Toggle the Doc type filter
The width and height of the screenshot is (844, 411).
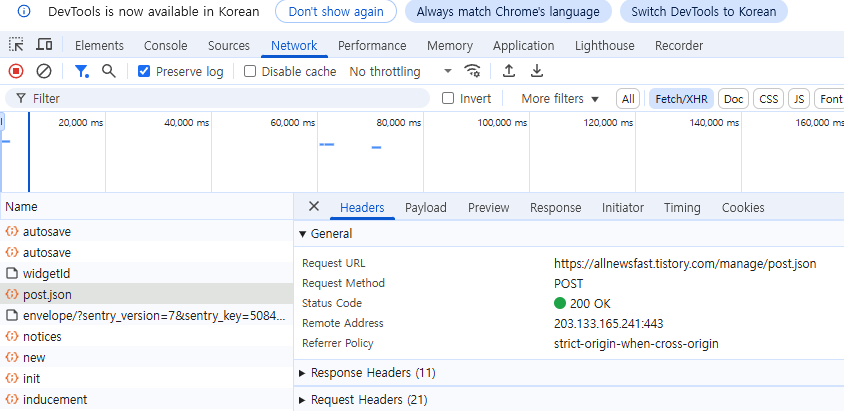(x=733, y=99)
